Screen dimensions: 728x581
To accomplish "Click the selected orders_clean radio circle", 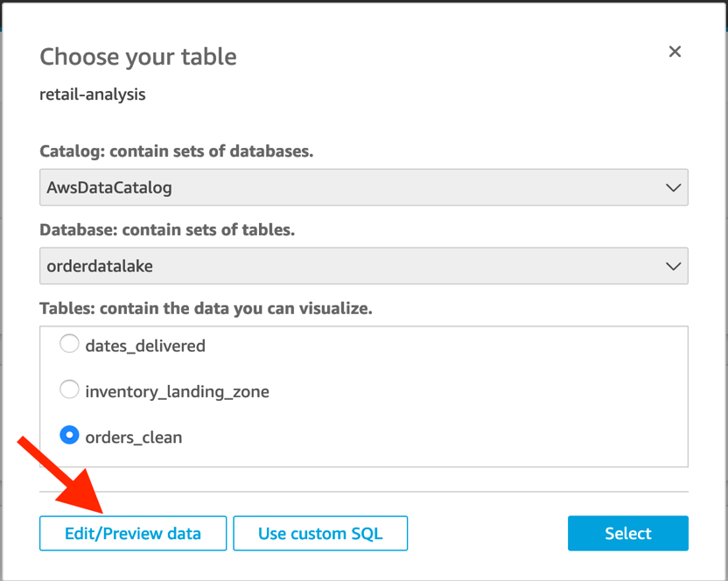I will (69, 436).
